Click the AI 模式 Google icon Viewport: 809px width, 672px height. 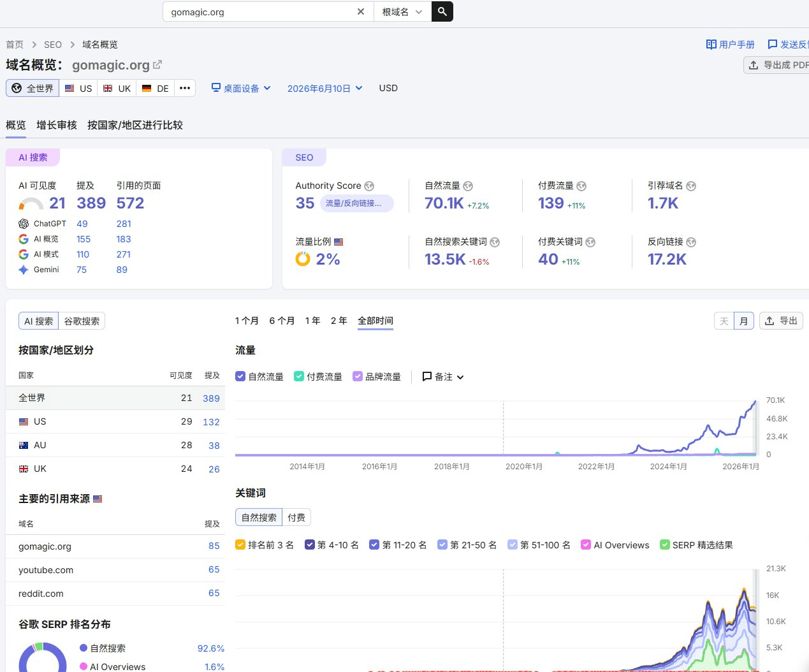point(24,254)
